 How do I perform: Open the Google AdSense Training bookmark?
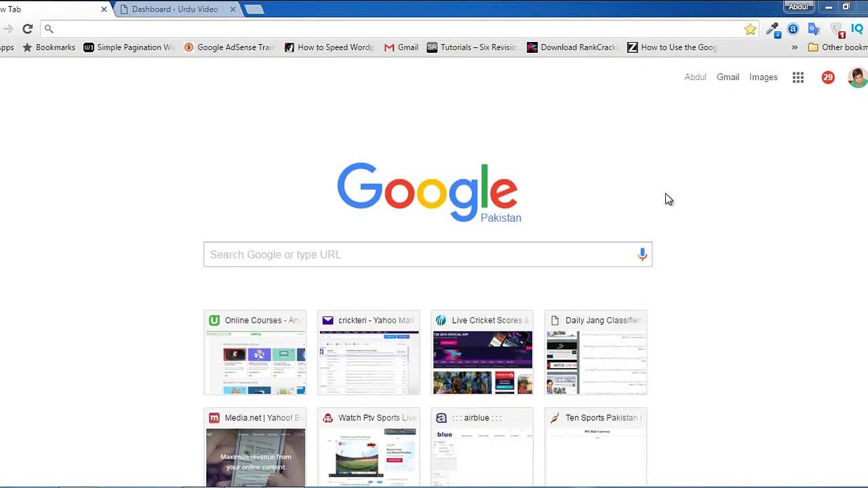coord(229,47)
